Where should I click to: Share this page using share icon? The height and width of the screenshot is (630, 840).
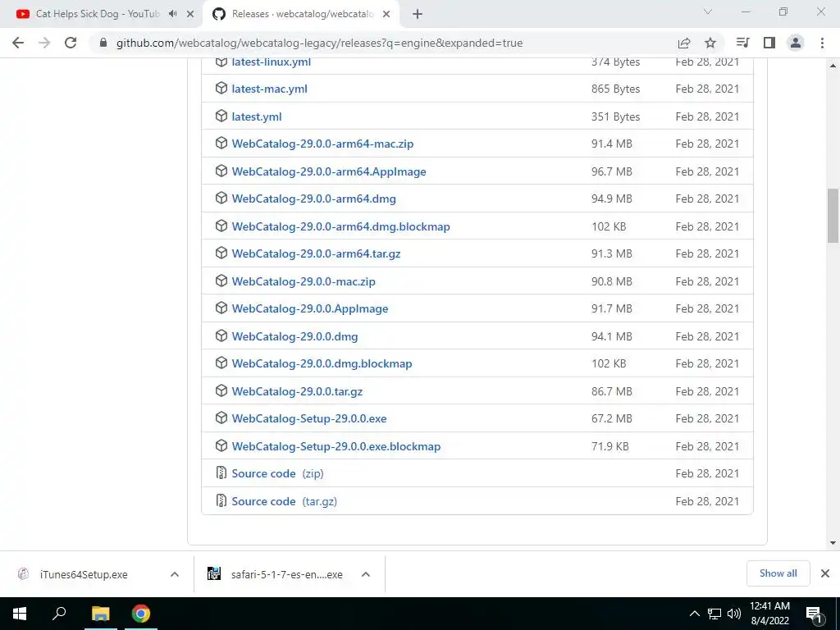(x=684, y=43)
